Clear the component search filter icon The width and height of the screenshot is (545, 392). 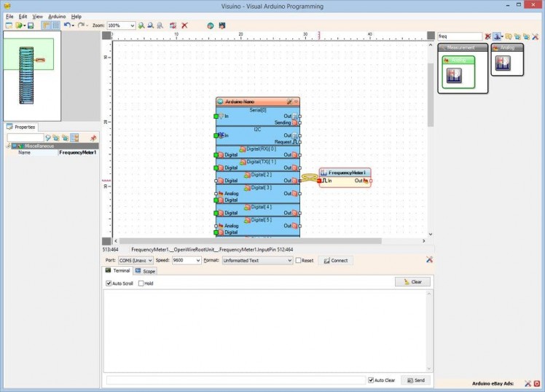point(488,36)
